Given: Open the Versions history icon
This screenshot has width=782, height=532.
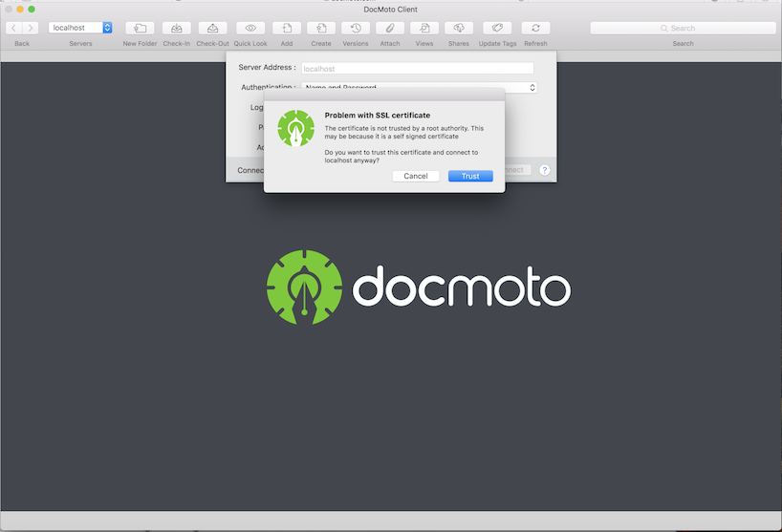Looking at the screenshot, I should point(356,28).
